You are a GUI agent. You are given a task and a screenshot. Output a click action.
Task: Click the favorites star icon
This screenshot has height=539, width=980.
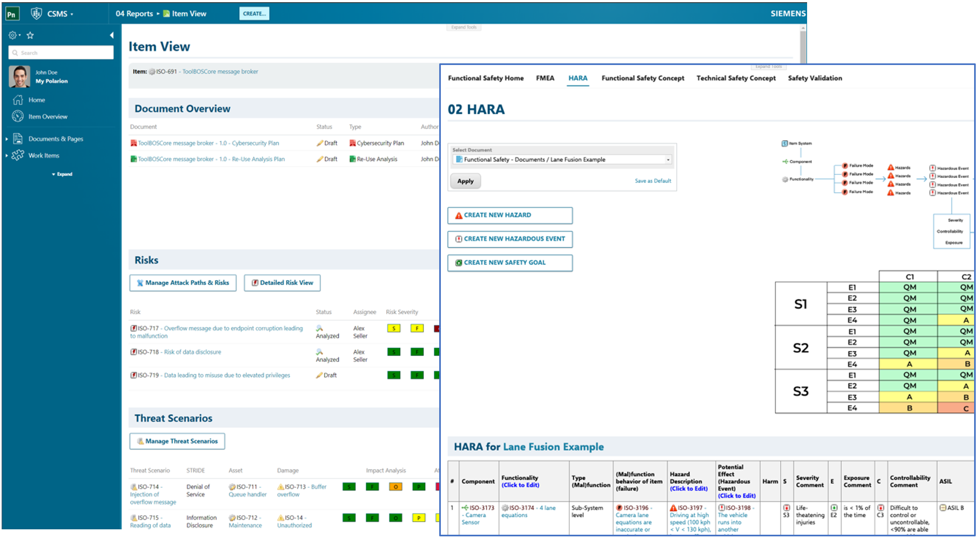click(x=30, y=34)
